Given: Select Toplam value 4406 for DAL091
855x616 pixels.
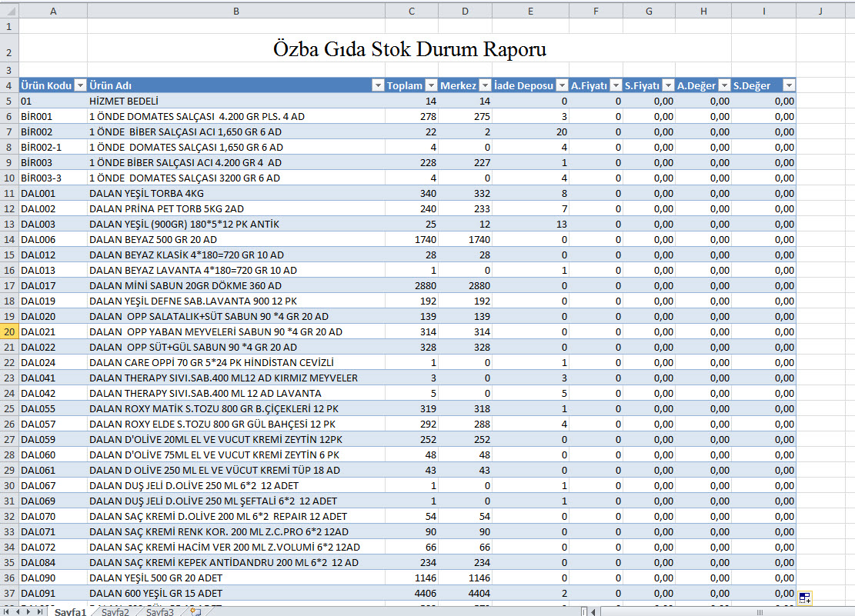Looking at the screenshot, I should [412, 593].
